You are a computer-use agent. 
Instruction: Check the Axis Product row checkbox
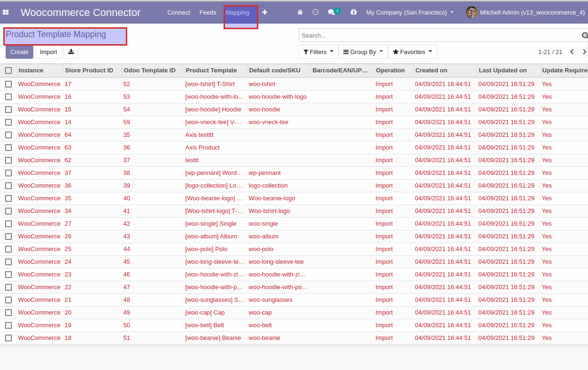[x=8, y=148]
